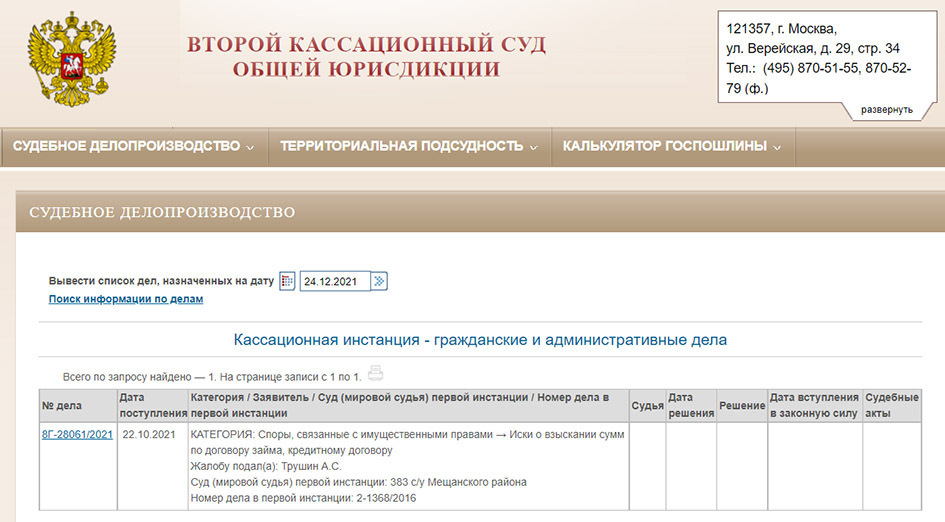
Task: Click the «№ дела» column header
Action: coord(62,405)
